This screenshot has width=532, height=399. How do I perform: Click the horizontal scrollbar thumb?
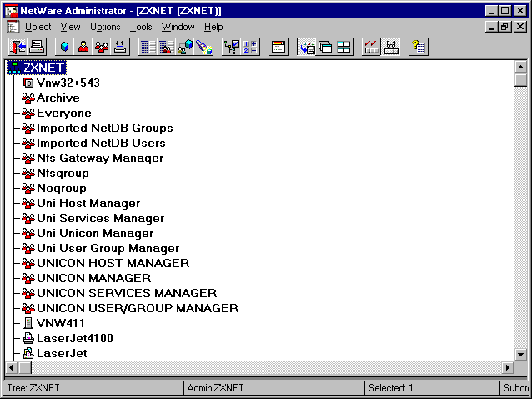[25, 367]
